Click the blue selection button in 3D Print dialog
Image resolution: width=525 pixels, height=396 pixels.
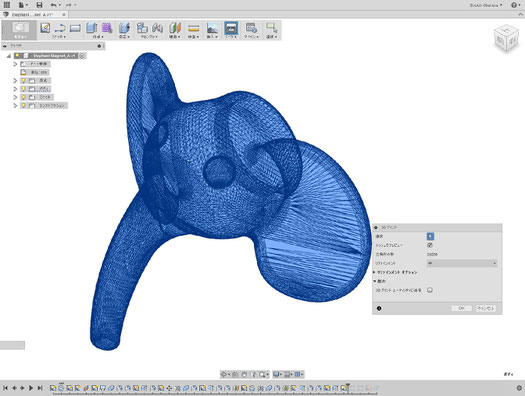pyautogui.click(x=430, y=236)
